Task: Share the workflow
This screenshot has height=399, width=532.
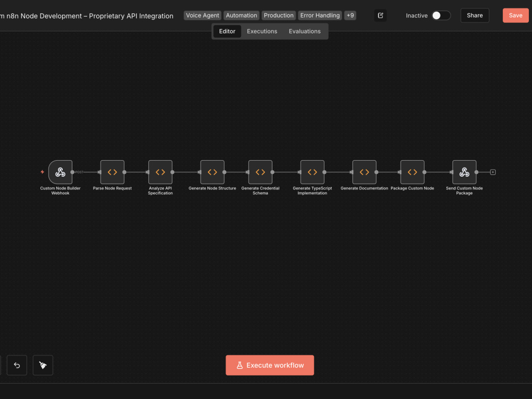Action: pyautogui.click(x=475, y=15)
